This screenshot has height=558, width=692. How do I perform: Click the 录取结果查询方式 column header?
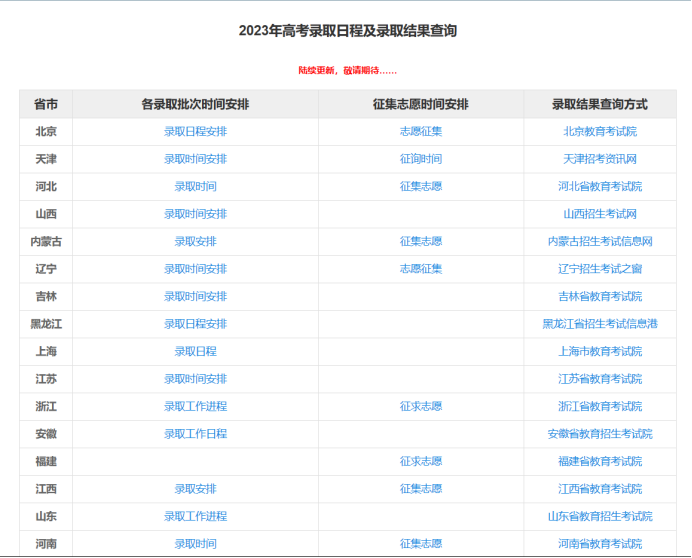(x=600, y=104)
